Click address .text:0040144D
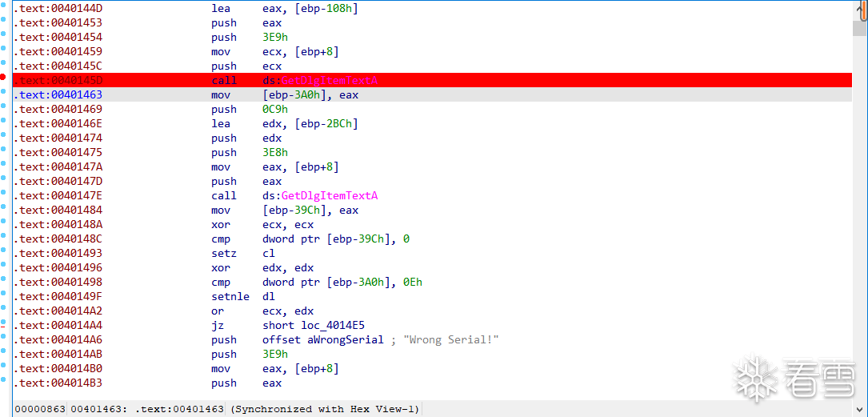The width and height of the screenshot is (868, 417). pyautogui.click(x=58, y=9)
